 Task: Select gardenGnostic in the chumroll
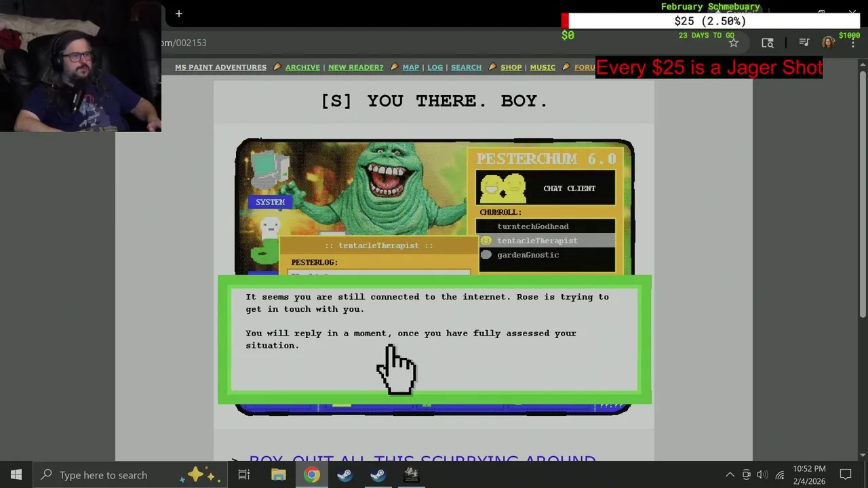coord(528,255)
